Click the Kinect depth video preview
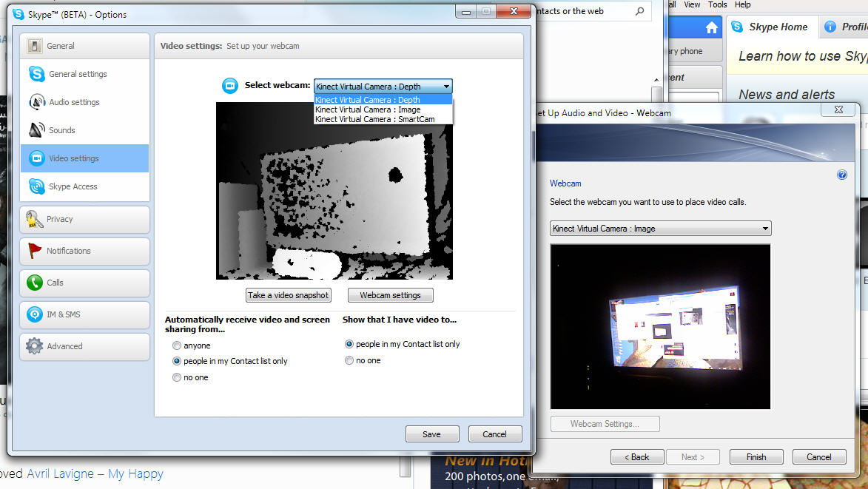 (334, 191)
